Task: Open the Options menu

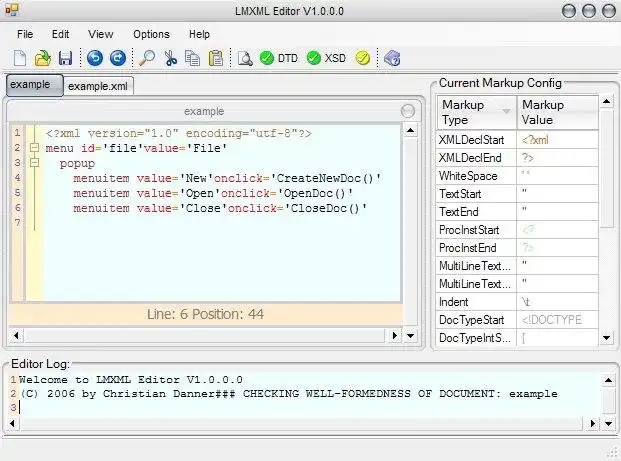Action: (x=151, y=34)
